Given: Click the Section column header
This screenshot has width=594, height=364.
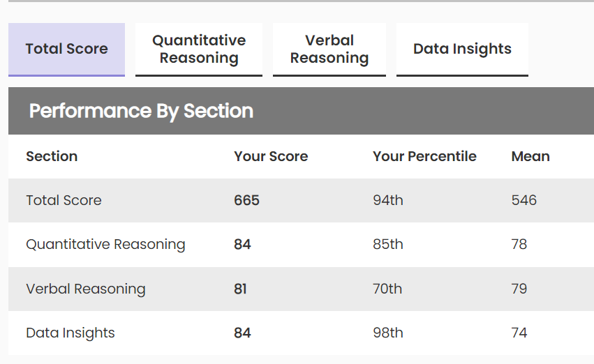Looking at the screenshot, I should (x=52, y=156).
